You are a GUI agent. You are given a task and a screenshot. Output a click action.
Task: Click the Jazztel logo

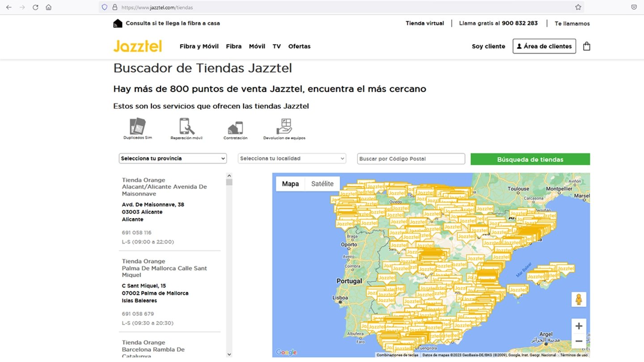[x=138, y=46]
